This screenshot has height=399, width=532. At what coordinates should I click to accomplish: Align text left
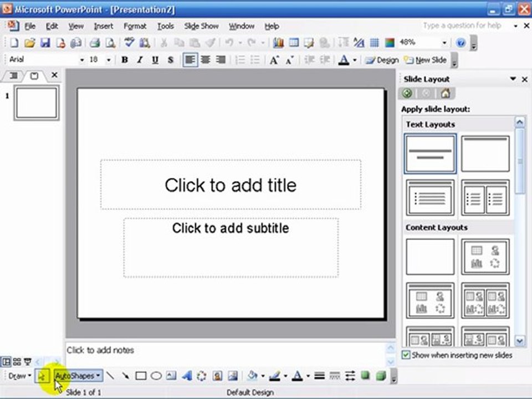190,60
